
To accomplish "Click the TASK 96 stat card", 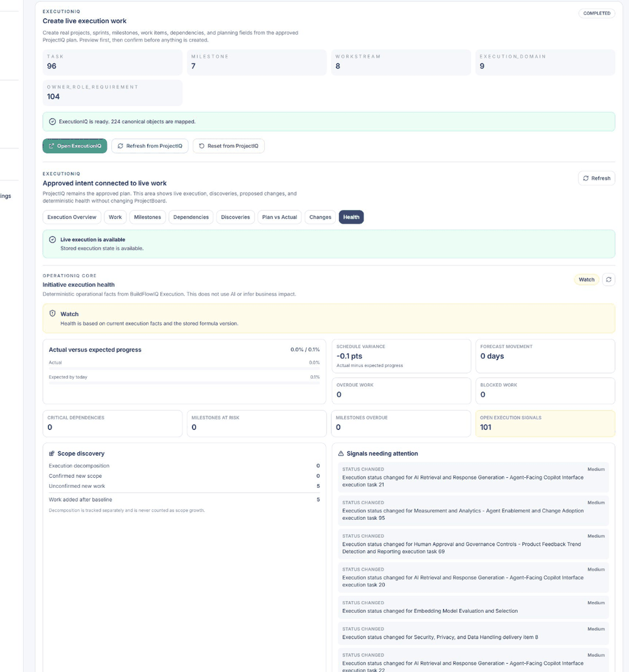I will tap(113, 62).
